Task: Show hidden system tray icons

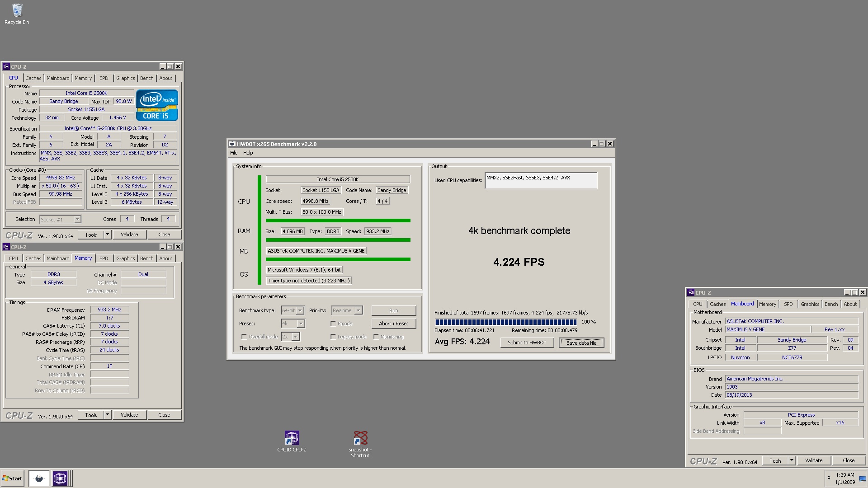Action: [829, 478]
